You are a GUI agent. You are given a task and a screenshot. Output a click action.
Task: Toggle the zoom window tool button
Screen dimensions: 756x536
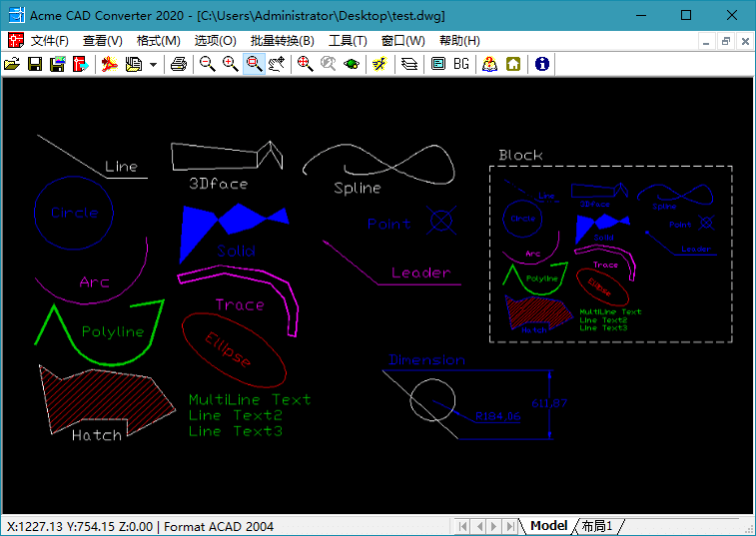[x=254, y=64]
